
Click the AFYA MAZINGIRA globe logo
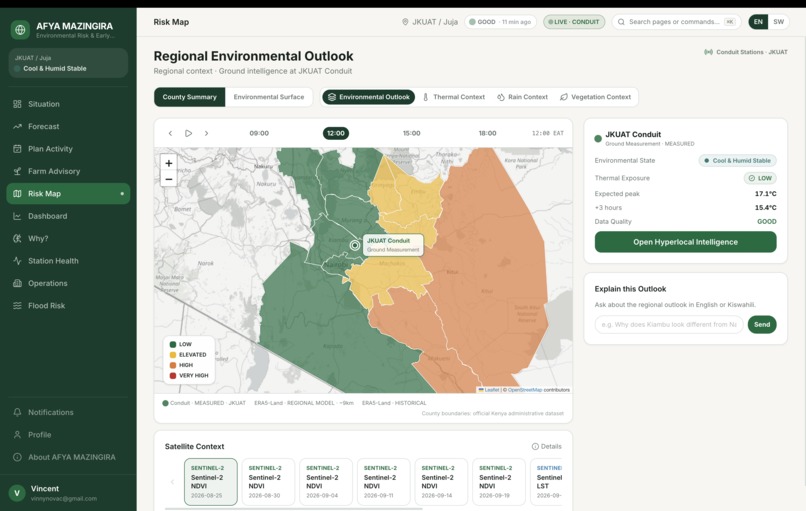pyautogui.click(x=20, y=30)
